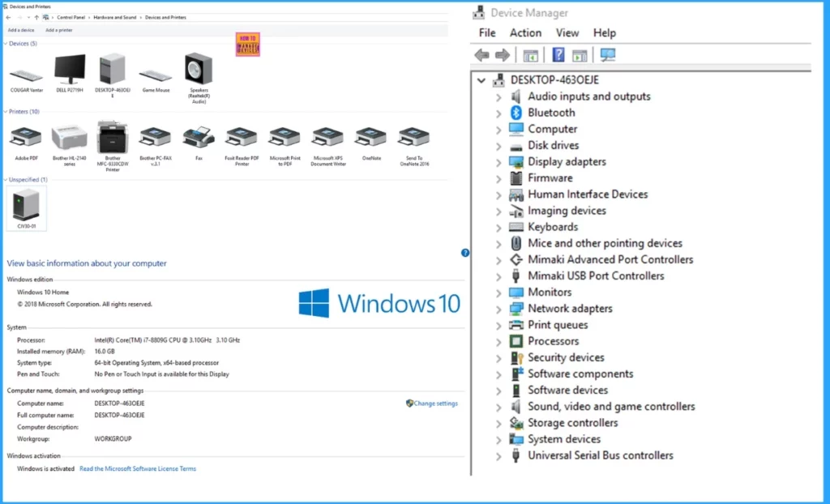Select Mice and other pointing devices
The image size is (830, 504).
tap(605, 243)
